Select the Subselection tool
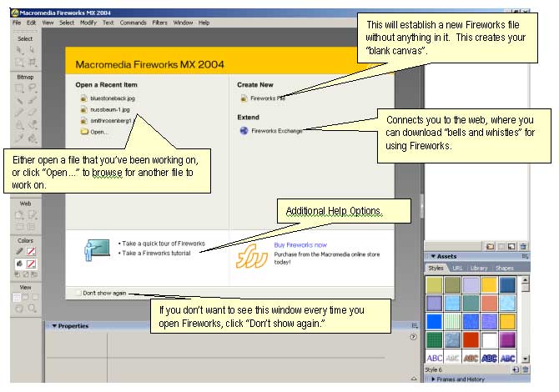The width and height of the screenshot is (559, 392). click(32, 50)
